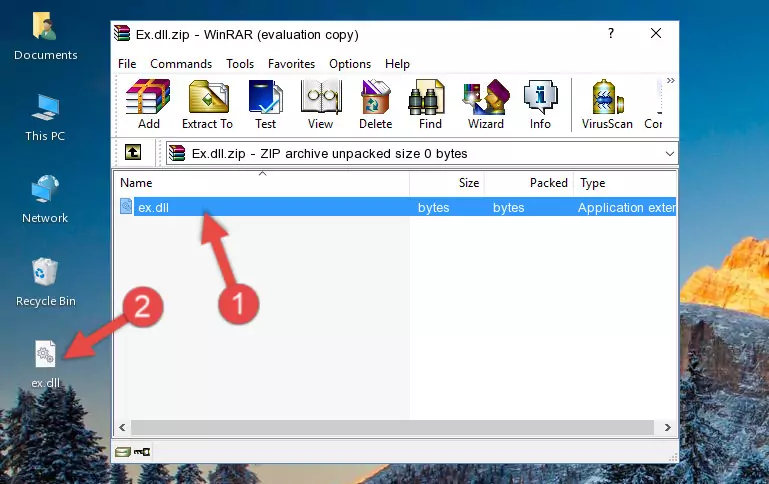The image size is (769, 484).
Task: Click the ex.dll file icon in list
Action: pyautogui.click(x=126, y=206)
